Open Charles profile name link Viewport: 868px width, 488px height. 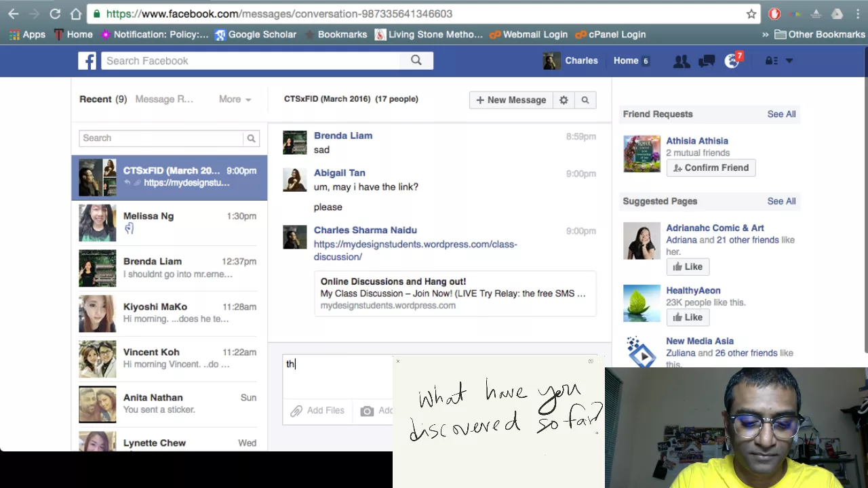582,60
